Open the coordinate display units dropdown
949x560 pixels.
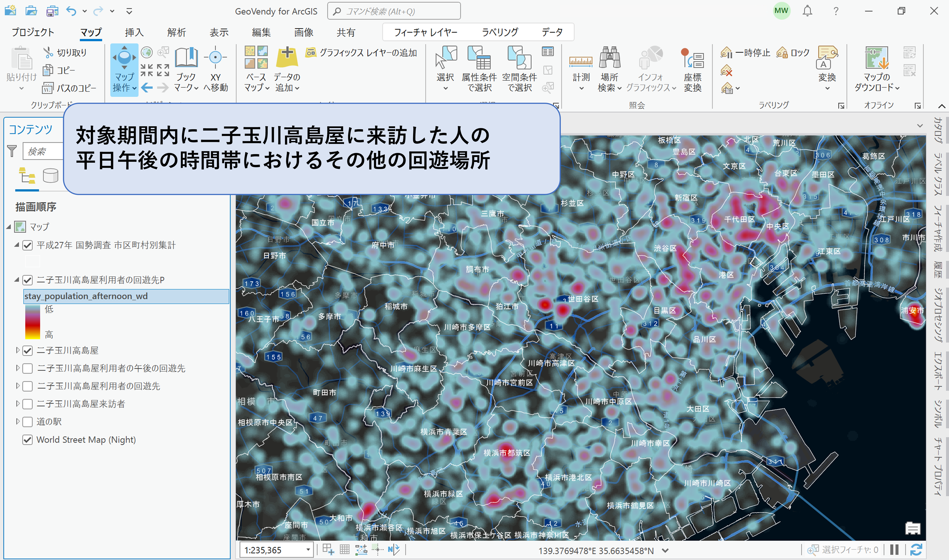[665, 551]
